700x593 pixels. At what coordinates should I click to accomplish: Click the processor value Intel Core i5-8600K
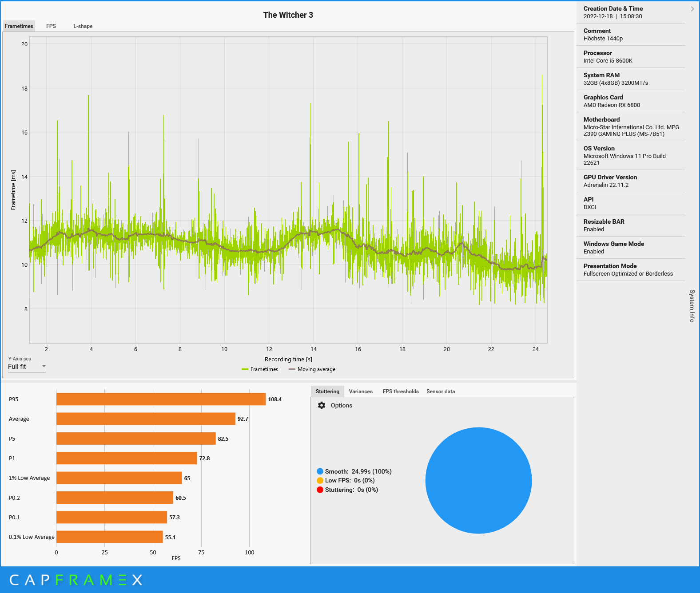point(608,61)
